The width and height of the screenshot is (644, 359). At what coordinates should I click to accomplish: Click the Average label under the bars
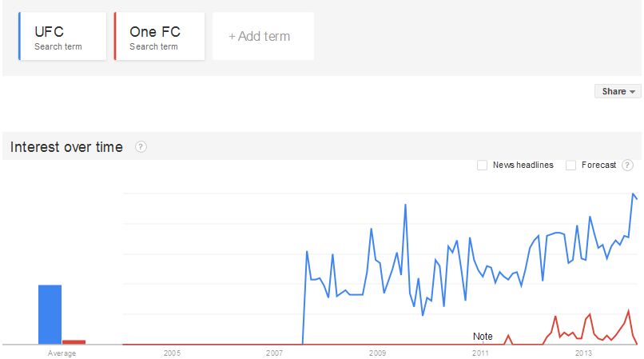(x=62, y=353)
